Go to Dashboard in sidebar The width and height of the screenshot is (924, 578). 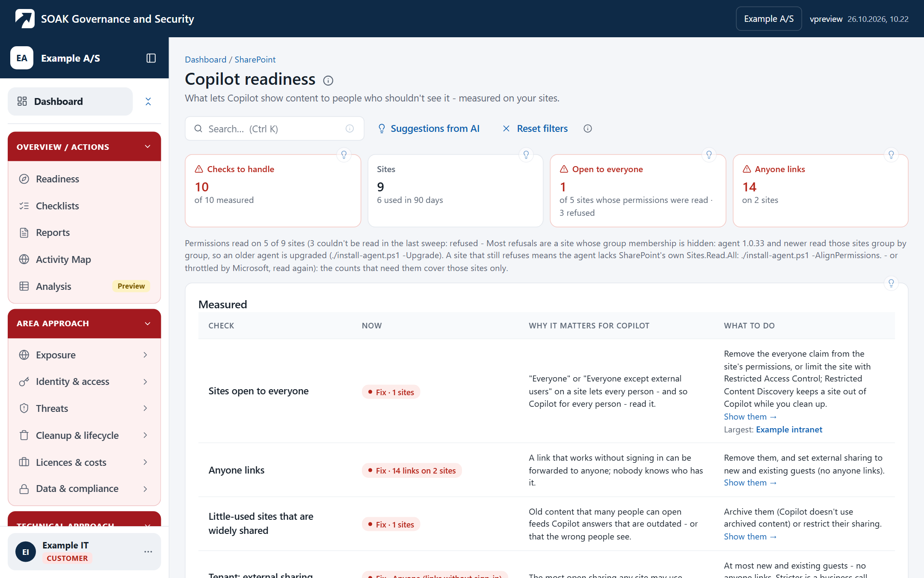tap(70, 101)
